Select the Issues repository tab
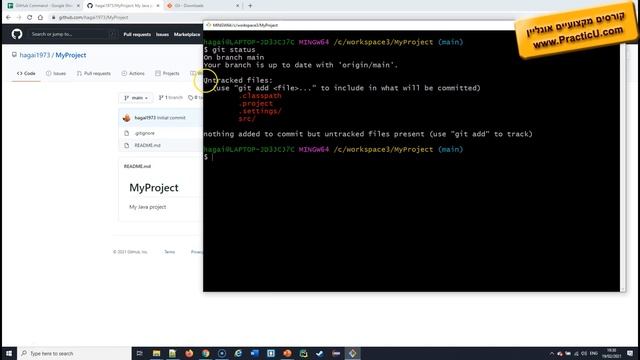Image resolution: width=640 pixels, height=360 pixels. (x=56, y=73)
